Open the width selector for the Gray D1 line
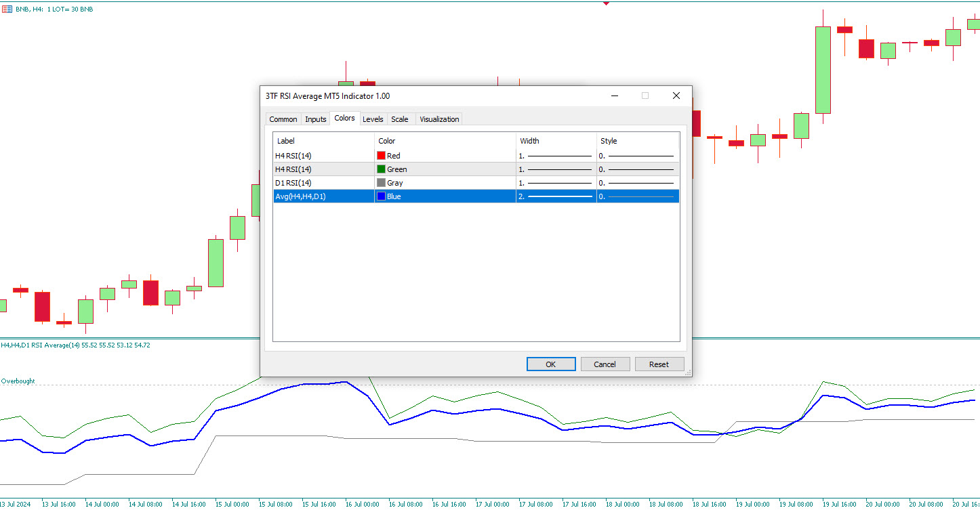This screenshot has height=510, width=980. point(556,182)
